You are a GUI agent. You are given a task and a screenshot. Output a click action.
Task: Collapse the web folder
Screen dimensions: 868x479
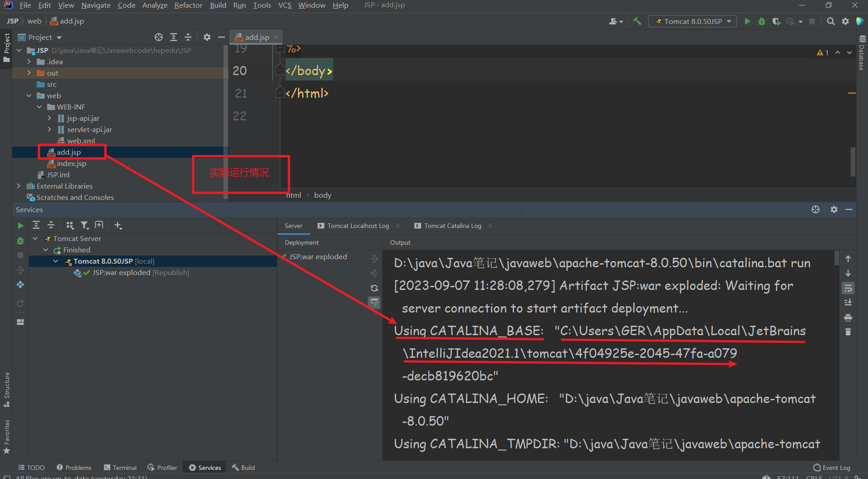pyautogui.click(x=29, y=95)
